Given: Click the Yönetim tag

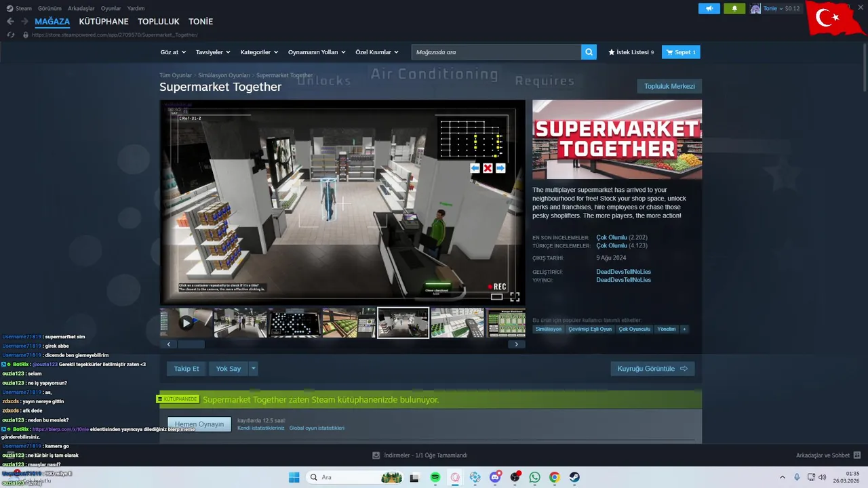Looking at the screenshot, I should 667,329.
